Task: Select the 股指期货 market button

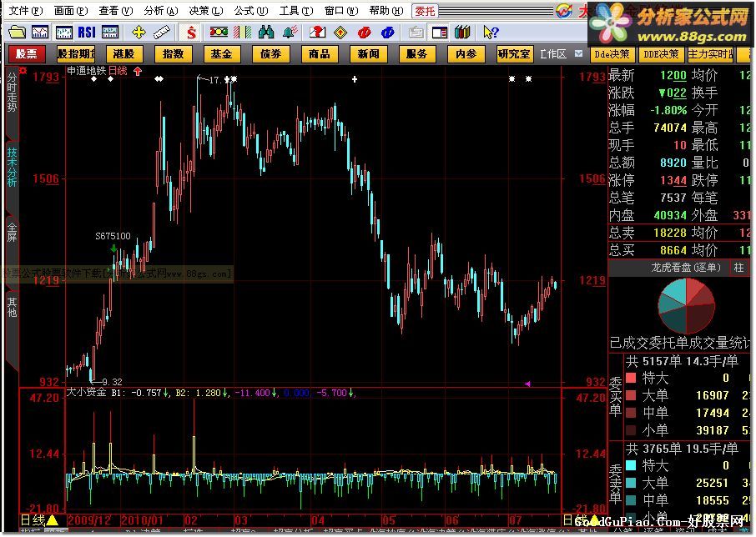Action: click(x=76, y=54)
